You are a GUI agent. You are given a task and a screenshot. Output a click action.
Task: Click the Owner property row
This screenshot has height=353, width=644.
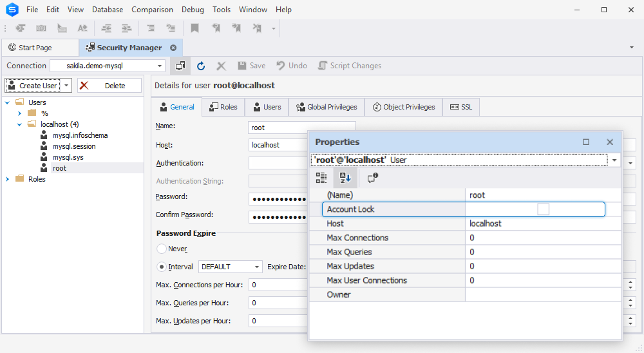tap(465, 294)
